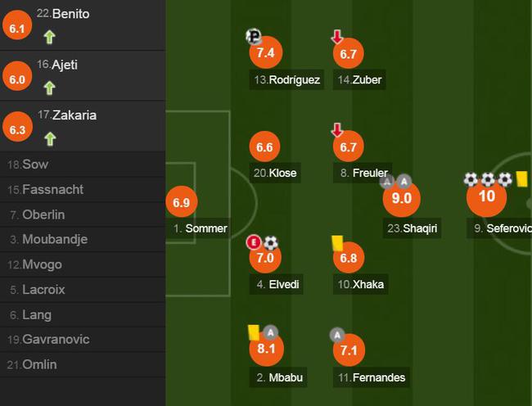The image size is (532, 406).
Task: Open Mbabu's 8.1 rating bubble
Action: click(x=266, y=349)
